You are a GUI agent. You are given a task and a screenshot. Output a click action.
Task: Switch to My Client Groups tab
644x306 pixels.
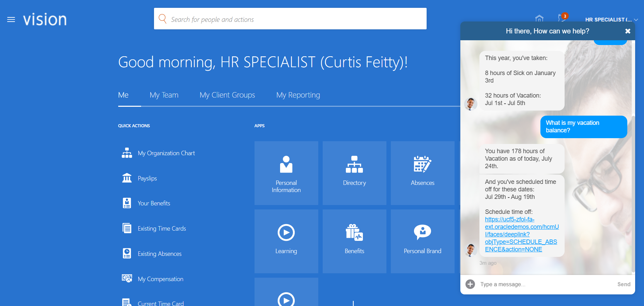pos(227,95)
